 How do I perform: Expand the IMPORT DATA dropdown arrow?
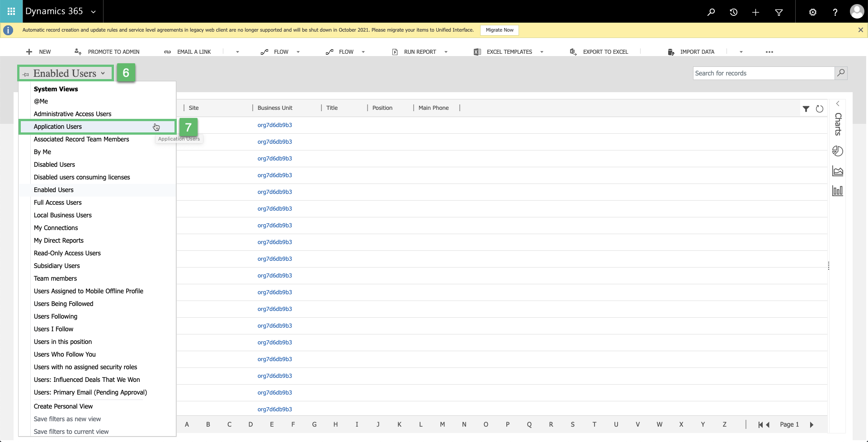741,52
